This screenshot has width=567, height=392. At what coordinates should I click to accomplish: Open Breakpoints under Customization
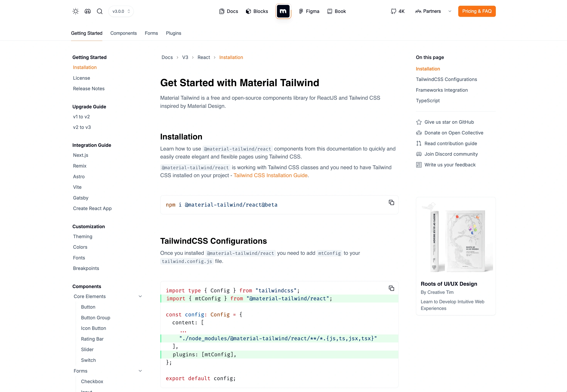coord(86,268)
